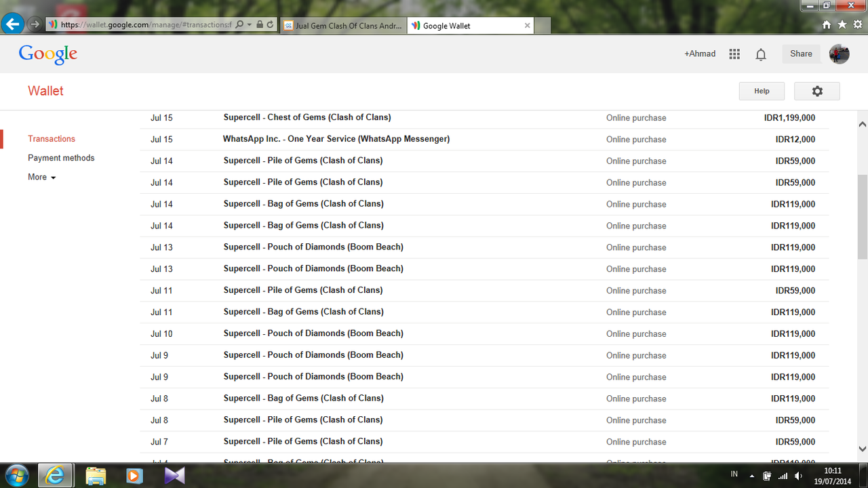Switch to the Jual Gem Clash Of Clans tab

342,26
